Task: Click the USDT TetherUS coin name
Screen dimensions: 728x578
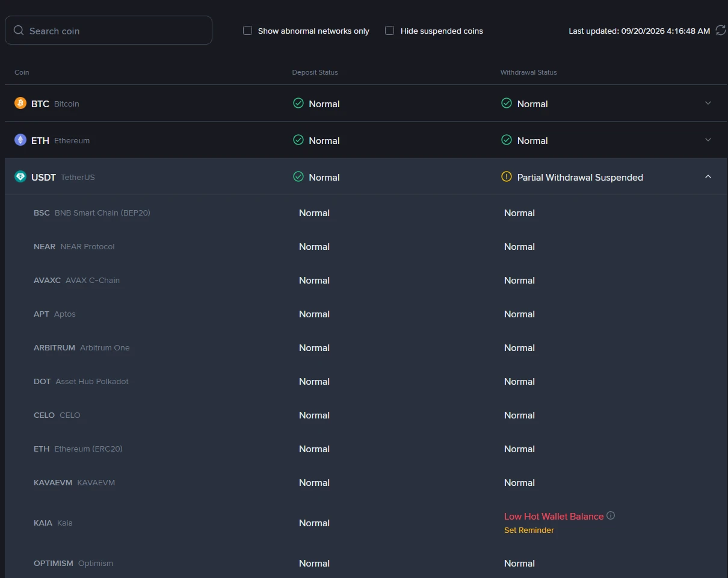Action: point(63,177)
